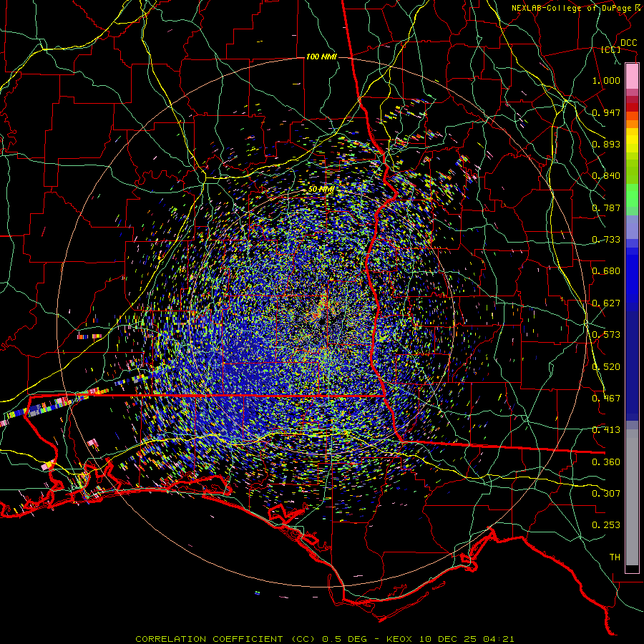644x644 pixels.
Task: Click the 0.947 color scale value
Action: click(606, 112)
